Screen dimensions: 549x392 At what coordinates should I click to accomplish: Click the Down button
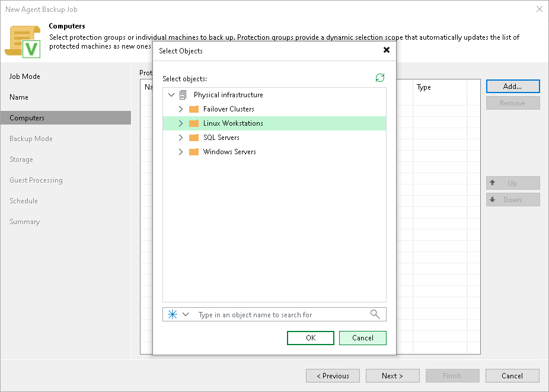(513, 200)
